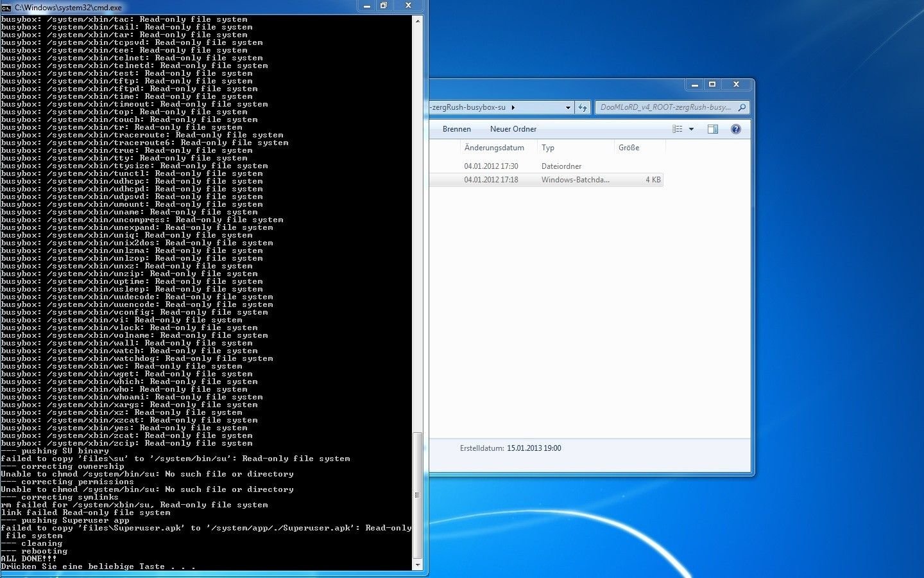Click the '--- correcting symlinks' line
The height and width of the screenshot is (578, 924).
[60, 497]
